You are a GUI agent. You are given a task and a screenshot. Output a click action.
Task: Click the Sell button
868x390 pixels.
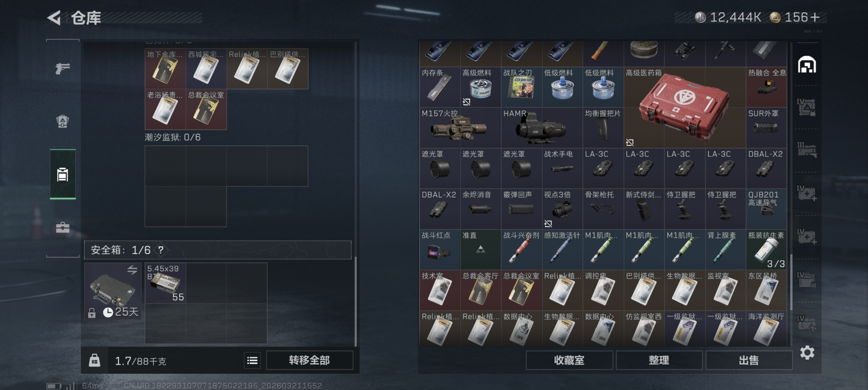point(749,360)
